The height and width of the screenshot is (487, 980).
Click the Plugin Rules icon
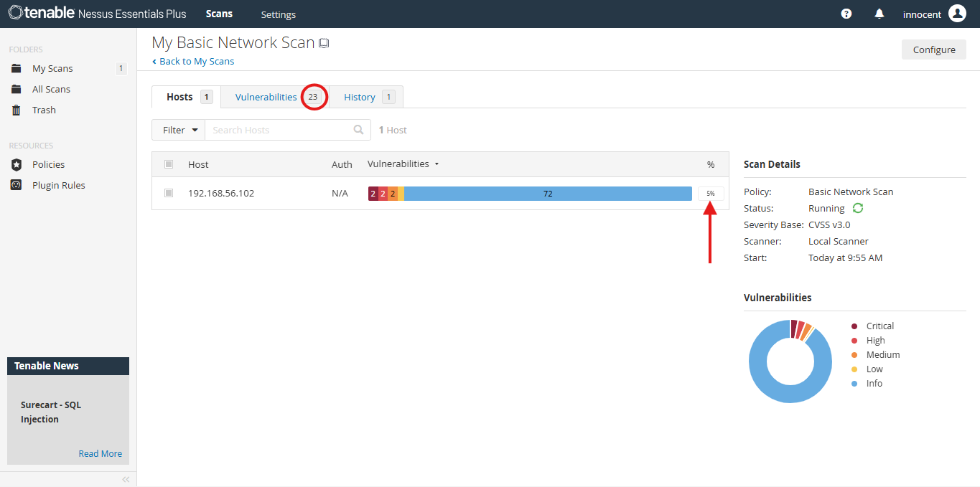click(x=16, y=186)
